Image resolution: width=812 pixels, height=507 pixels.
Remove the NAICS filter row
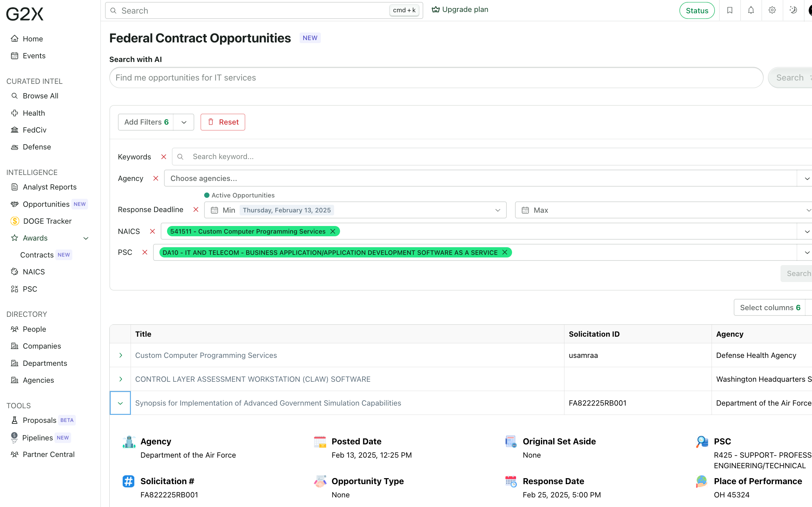152,231
